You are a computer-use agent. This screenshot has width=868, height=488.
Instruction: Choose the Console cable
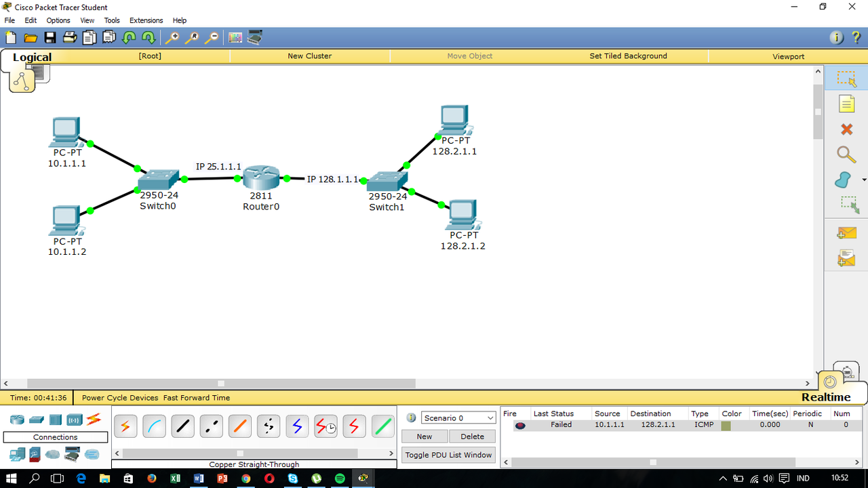point(155,426)
